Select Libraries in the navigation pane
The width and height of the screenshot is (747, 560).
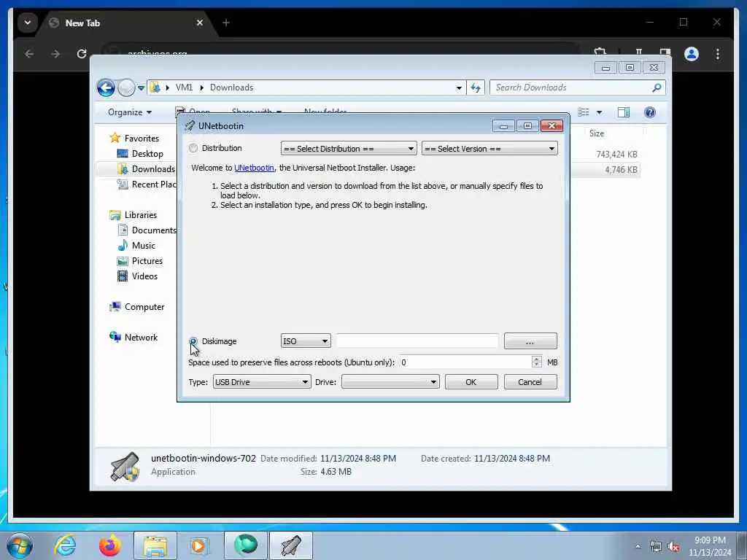pos(141,215)
